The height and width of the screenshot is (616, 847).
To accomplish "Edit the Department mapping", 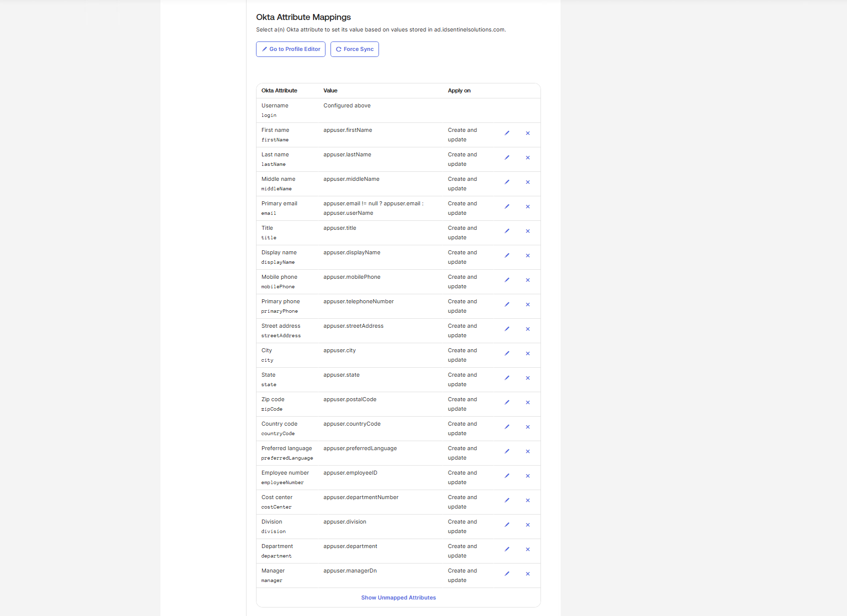I will pyautogui.click(x=507, y=549).
